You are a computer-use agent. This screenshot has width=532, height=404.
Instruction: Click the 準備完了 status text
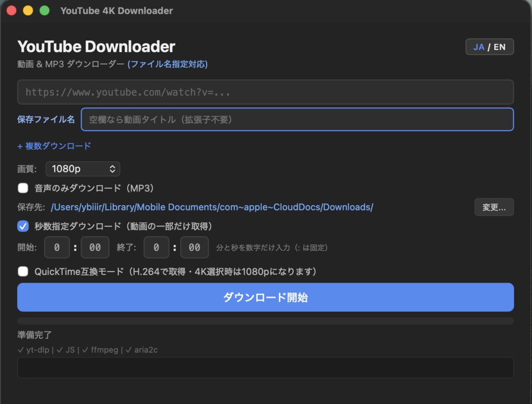[x=35, y=335]
